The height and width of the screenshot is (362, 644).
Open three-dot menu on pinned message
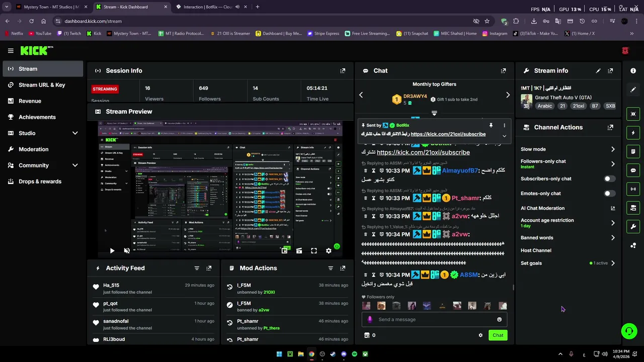click(x=504, y=125)
